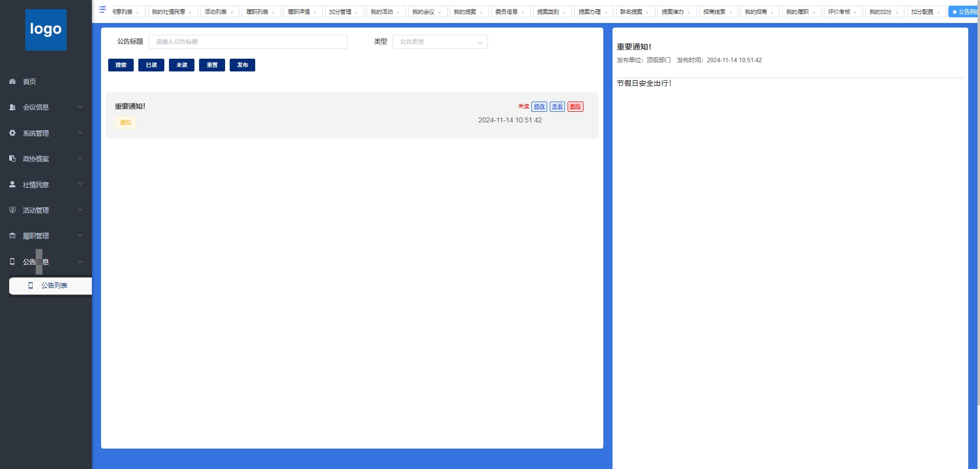The image size is (980, 469).
Task: Click the 履职管理 message icon
Action: pos(12,236)
